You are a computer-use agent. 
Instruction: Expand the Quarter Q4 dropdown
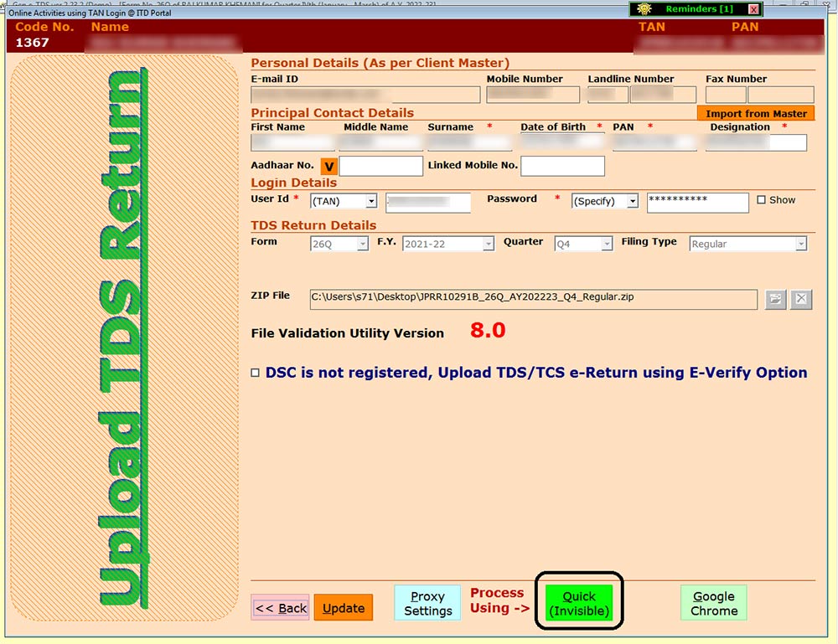(606, 245)
